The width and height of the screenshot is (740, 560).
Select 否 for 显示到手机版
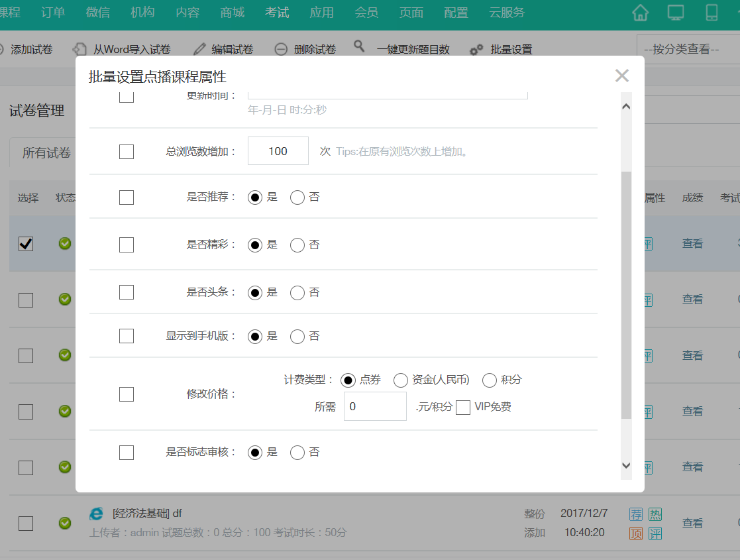297,337
